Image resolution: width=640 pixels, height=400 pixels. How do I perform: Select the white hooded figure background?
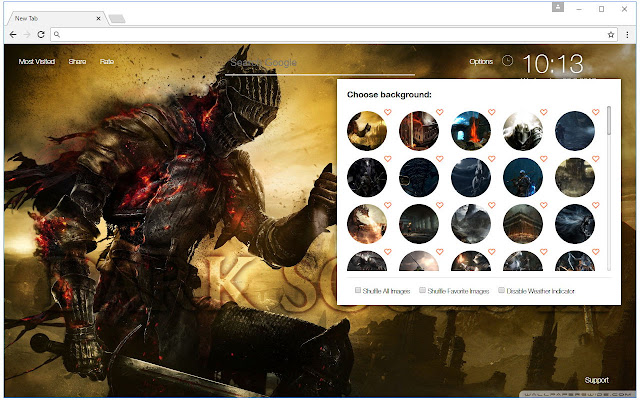[523, 131]
